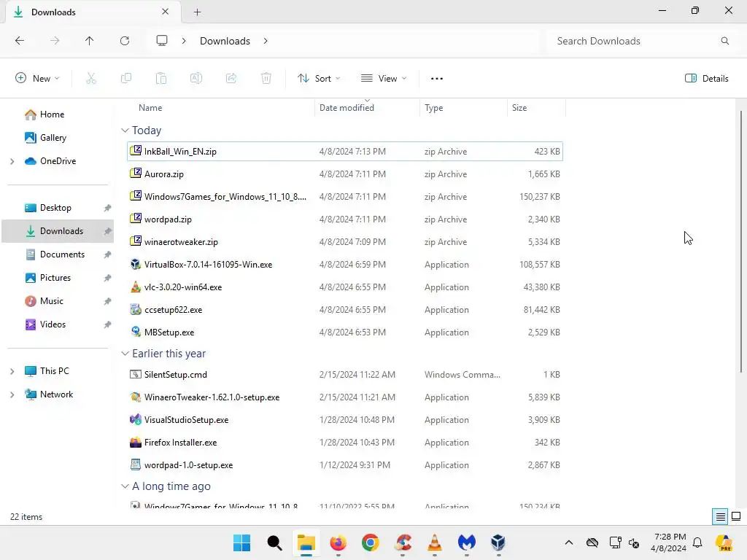The width and height of the screenshot is (747, 560).
Task: Sort by the Size column header
Action: [x=536, y=108]
